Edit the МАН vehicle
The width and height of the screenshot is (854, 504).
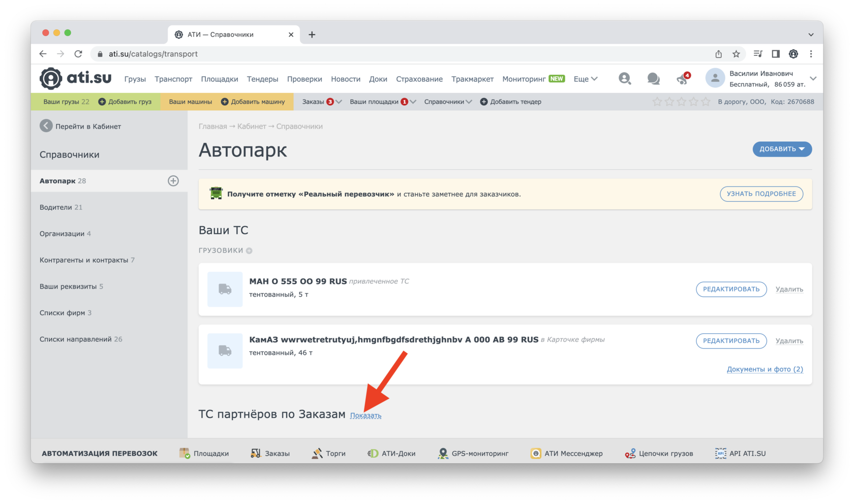tap(731, 289)
